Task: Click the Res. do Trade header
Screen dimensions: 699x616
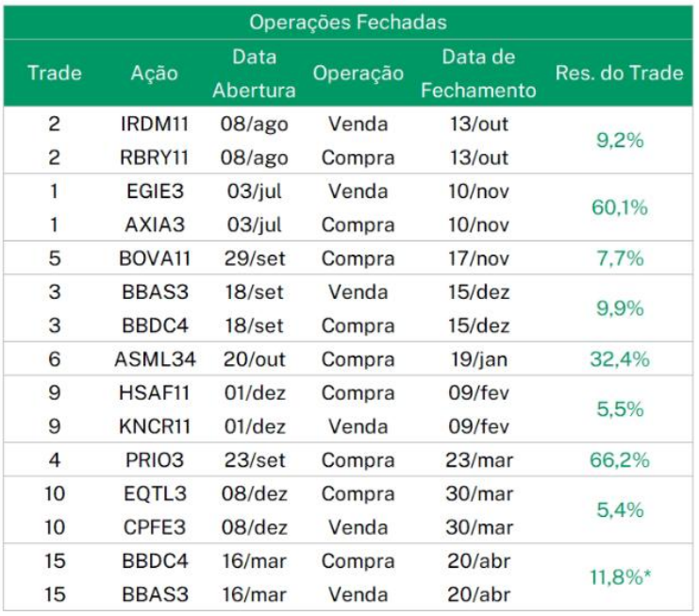Action: 619,73
